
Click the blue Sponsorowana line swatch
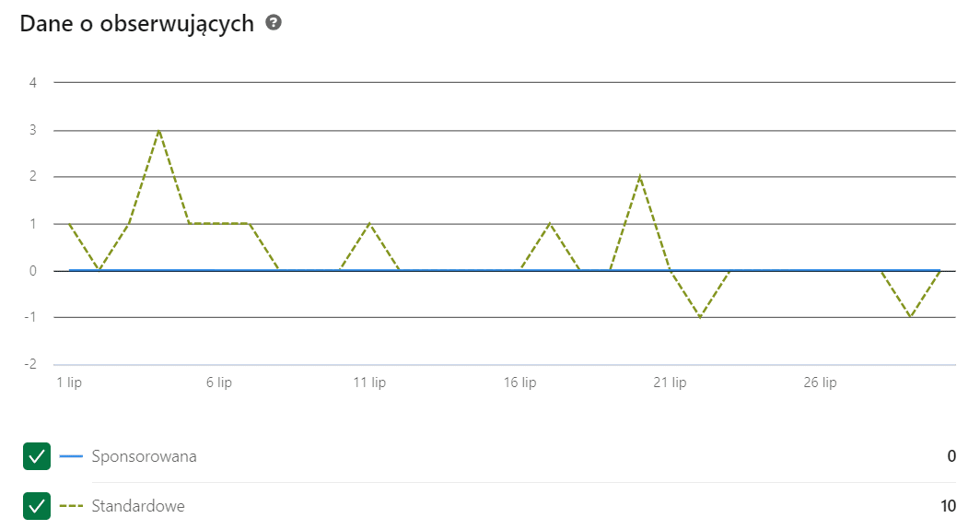click(x=71, y=456)
